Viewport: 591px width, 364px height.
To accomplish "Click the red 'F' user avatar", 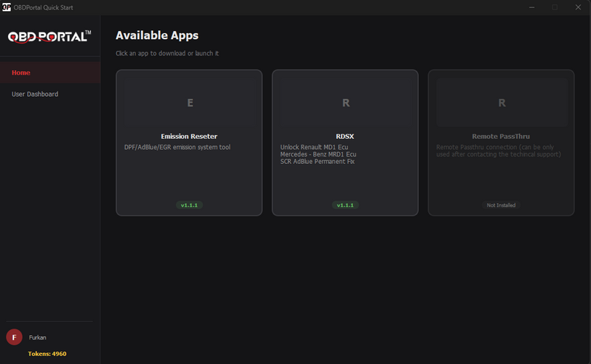I will tap(14, 337).
